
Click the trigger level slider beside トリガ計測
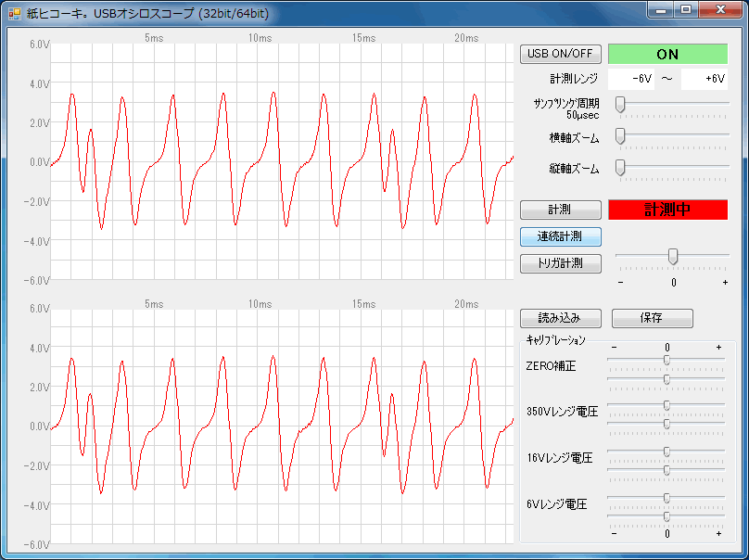(673, 257)
